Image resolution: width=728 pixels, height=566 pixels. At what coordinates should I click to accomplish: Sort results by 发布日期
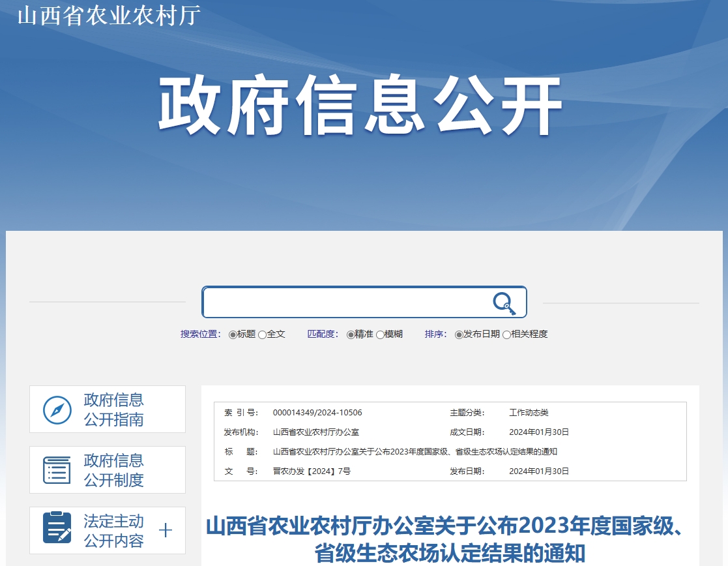pyautogui.click(x=459, y=335)
